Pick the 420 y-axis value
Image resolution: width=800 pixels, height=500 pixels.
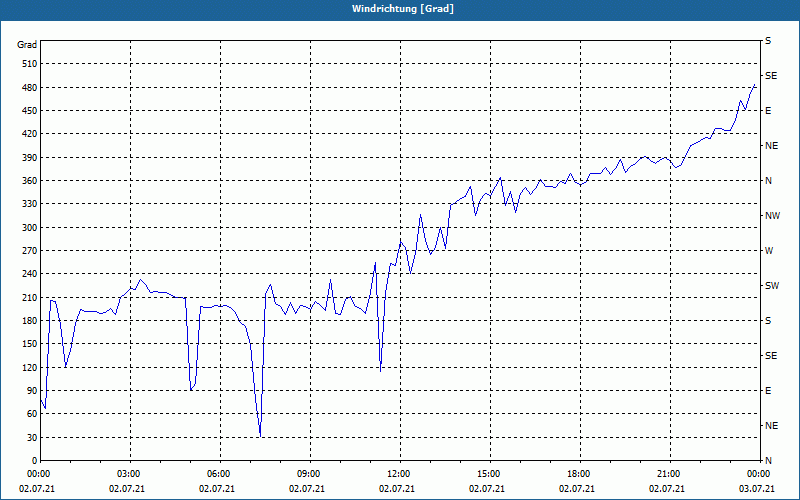click(x=29, y=134)
